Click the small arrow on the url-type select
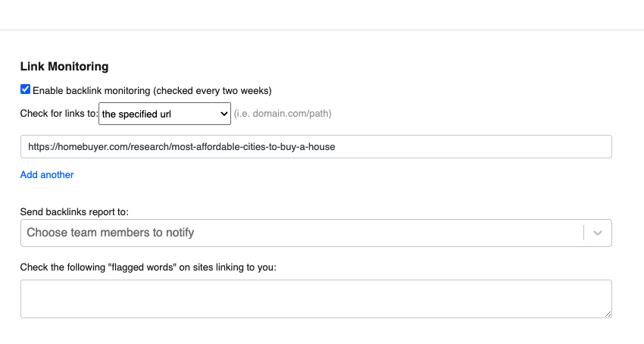Viewport: 644px width, 344px height. [x=224, y=114]
